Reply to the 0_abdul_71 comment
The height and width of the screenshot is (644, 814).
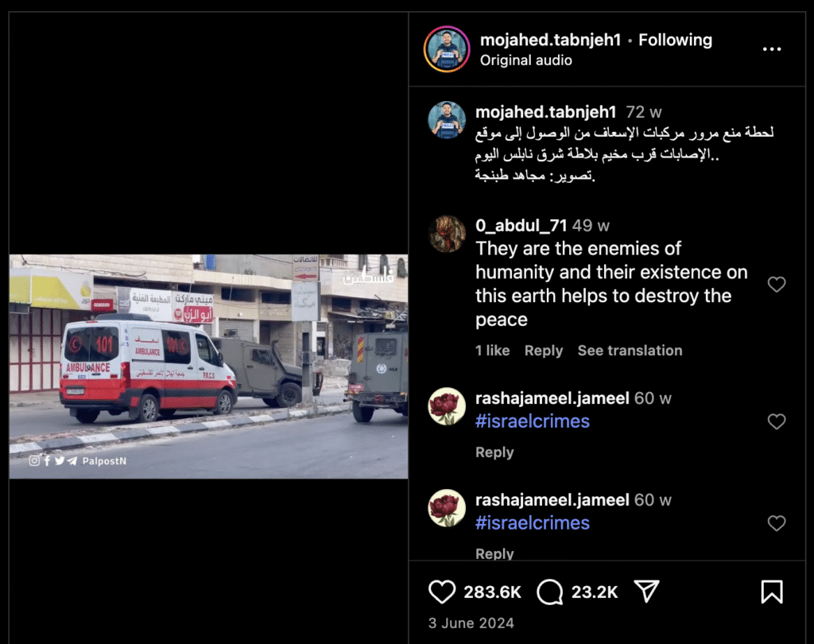click(544, 351)
